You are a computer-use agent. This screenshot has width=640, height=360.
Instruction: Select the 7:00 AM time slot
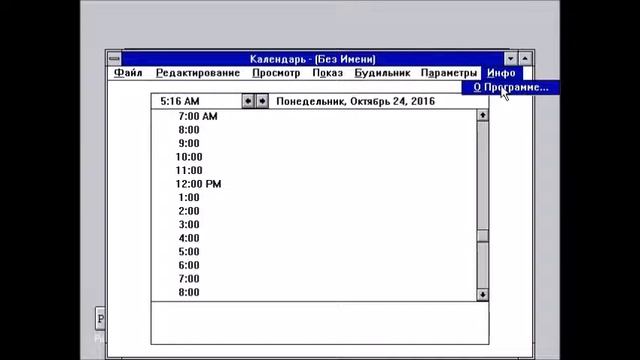[314, 116]
